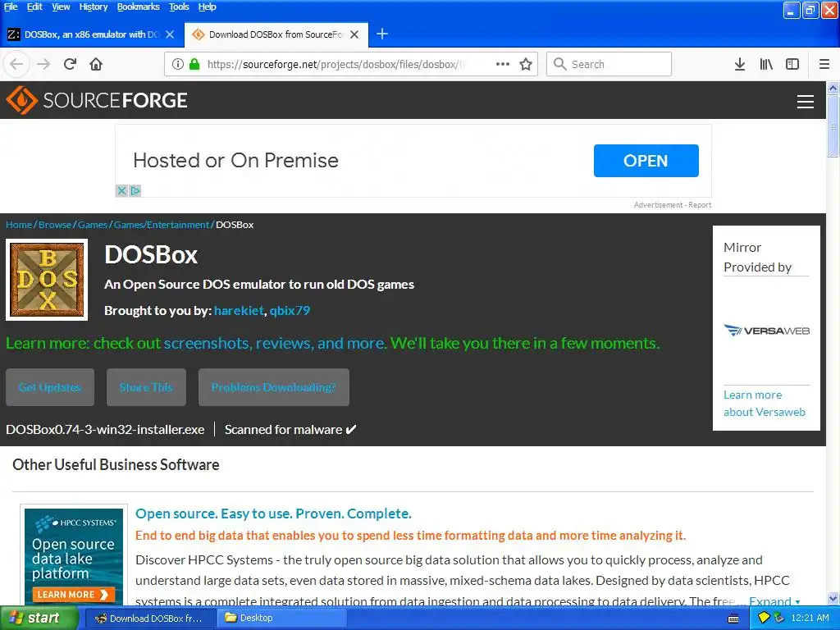Viewport: 840px width, 630px height.
Task: Click the HPCC Systems ad image
Action: [x=74, y=556]
